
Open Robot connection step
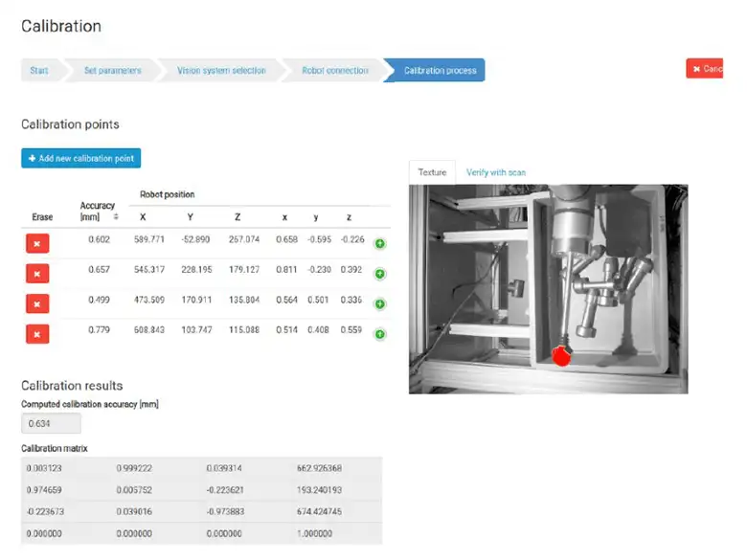point(335,71)
